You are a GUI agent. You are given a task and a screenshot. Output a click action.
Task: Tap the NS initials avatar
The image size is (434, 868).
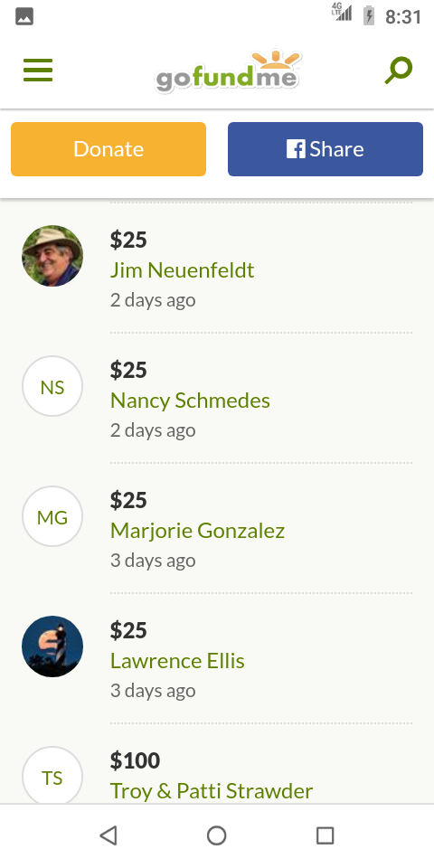tap(52, 386)
